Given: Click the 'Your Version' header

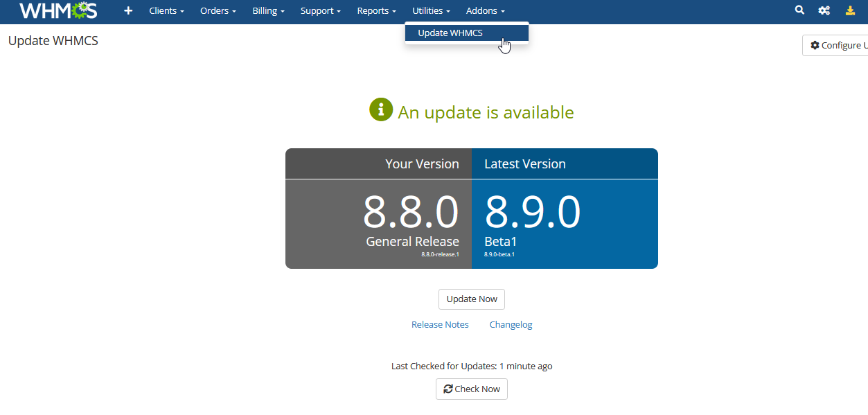Looking at the screenshot, I should pos(422,164).
